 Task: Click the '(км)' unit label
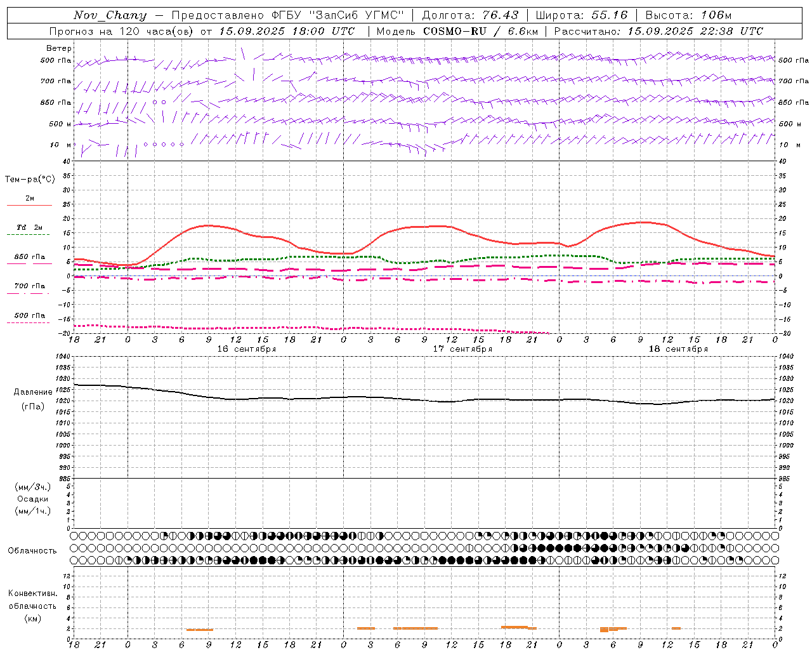(x=33, y=618)
